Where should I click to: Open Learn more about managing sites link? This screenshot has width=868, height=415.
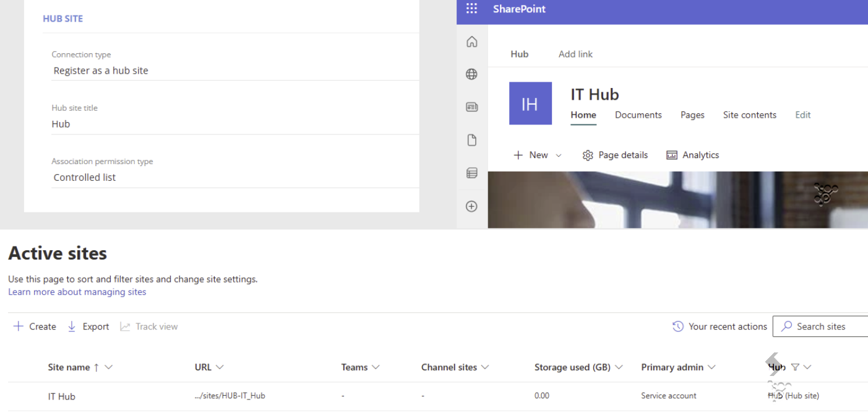point(77,292)
